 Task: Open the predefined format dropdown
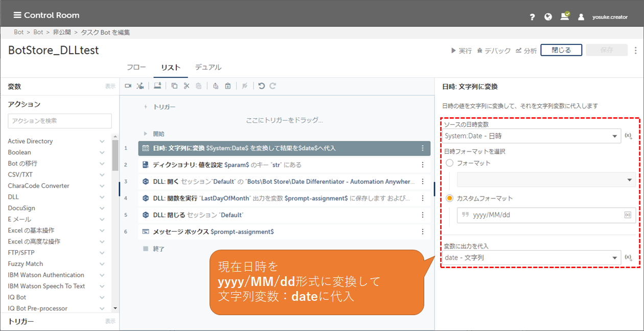(546, 180)
